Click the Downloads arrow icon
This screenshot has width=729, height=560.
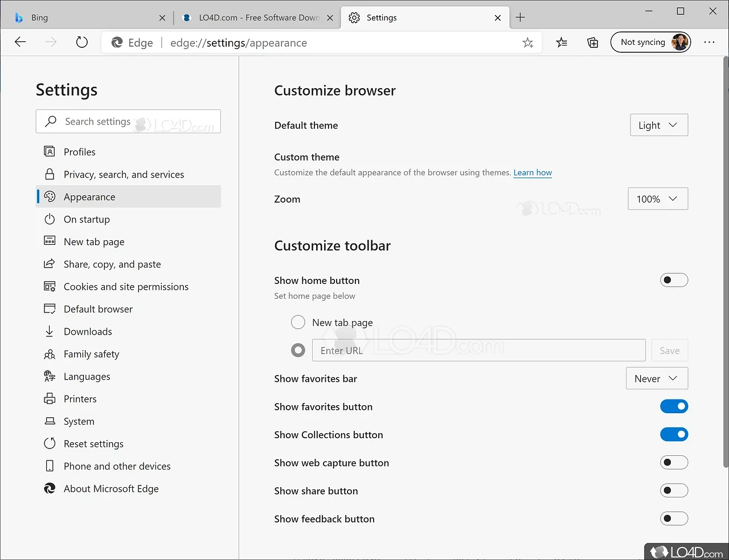[x=50, y=331]
